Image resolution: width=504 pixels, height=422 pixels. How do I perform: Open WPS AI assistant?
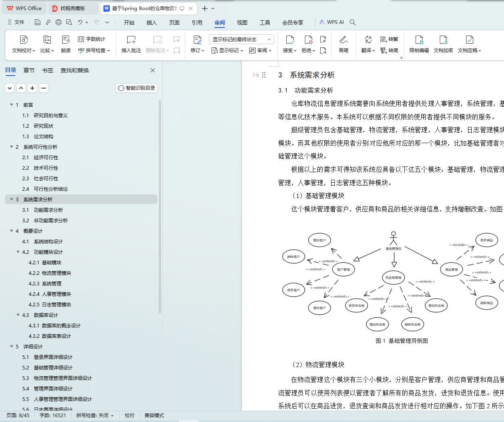[332, 22]
